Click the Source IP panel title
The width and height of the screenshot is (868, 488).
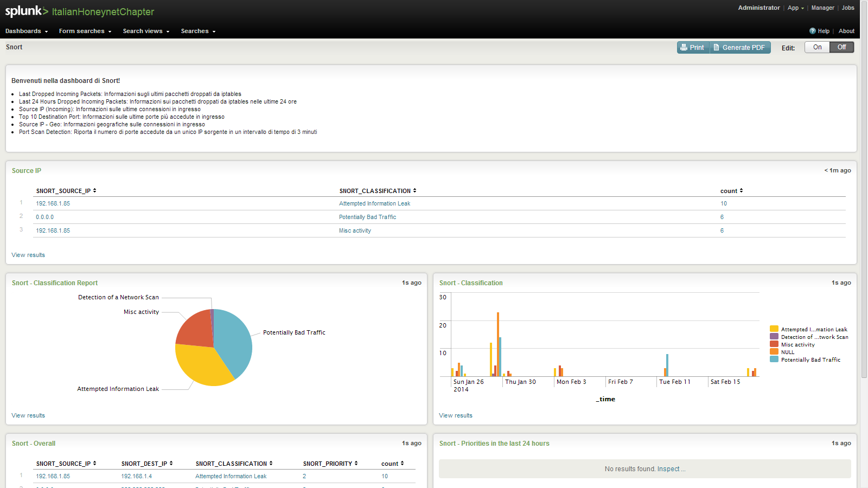[27, 171]
